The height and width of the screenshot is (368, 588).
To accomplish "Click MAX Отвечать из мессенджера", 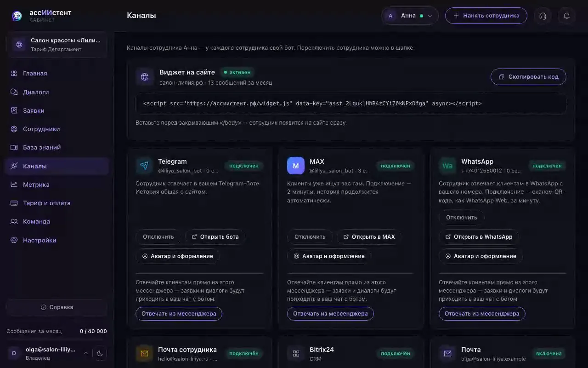I will click(330, 314).
